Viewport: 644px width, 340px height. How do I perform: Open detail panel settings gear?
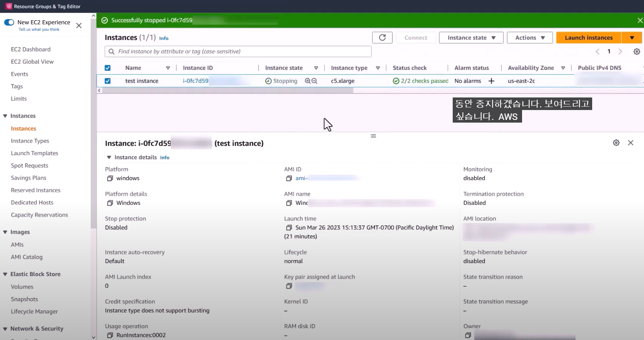point(616,143)
